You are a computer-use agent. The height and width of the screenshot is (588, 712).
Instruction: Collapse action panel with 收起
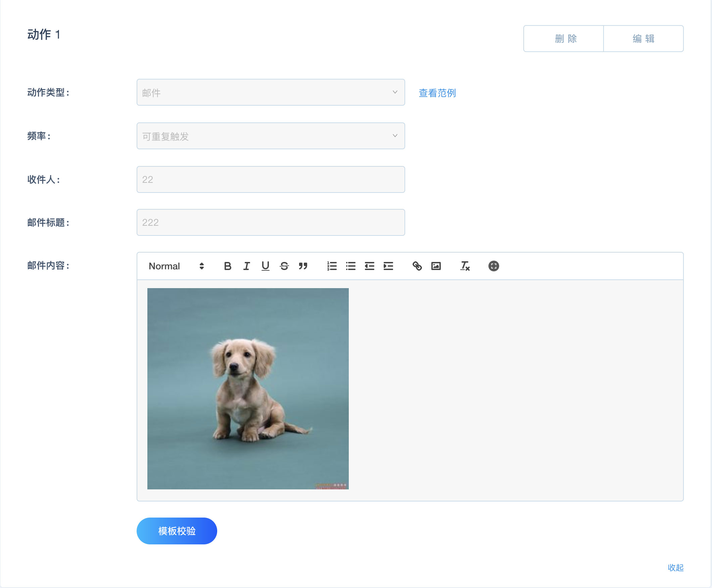676,567
